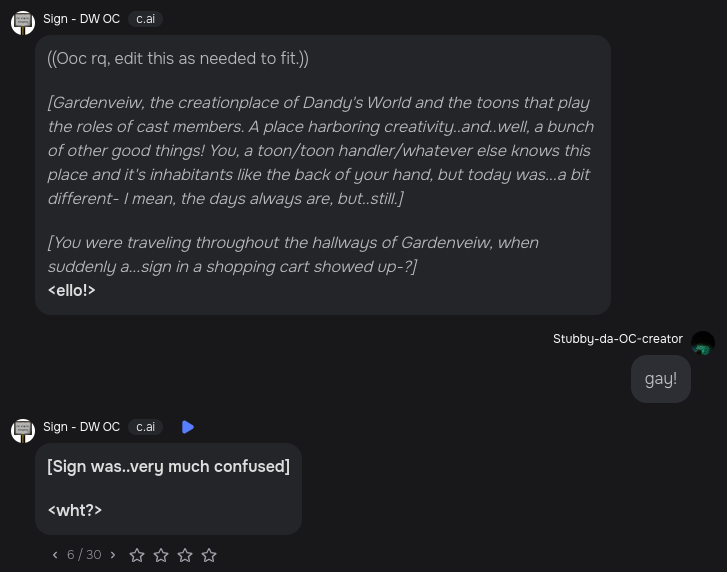Click the 6 / 30 swipe counter
Image resolution: width=727 pixels, height=572 pixels.
click(84, 555)
